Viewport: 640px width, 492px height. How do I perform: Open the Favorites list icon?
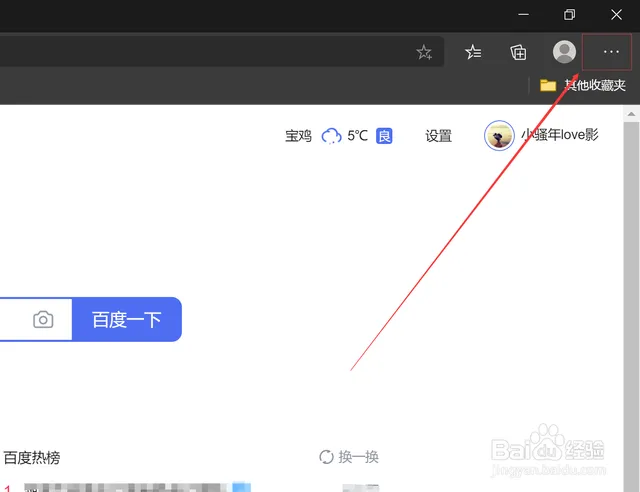tap(473, 52)
